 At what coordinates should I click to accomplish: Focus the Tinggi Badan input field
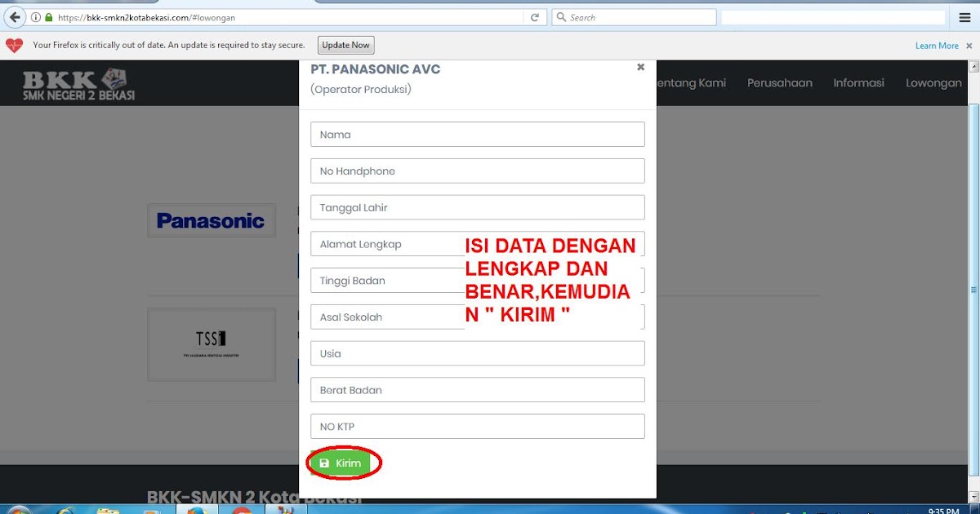click(478, 281)
